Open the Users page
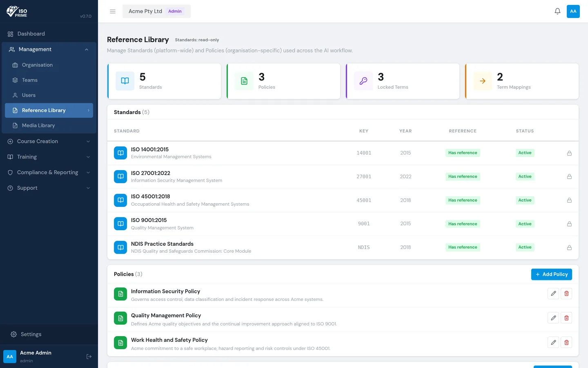Viewport: 588px width, 368px height. 49,95
